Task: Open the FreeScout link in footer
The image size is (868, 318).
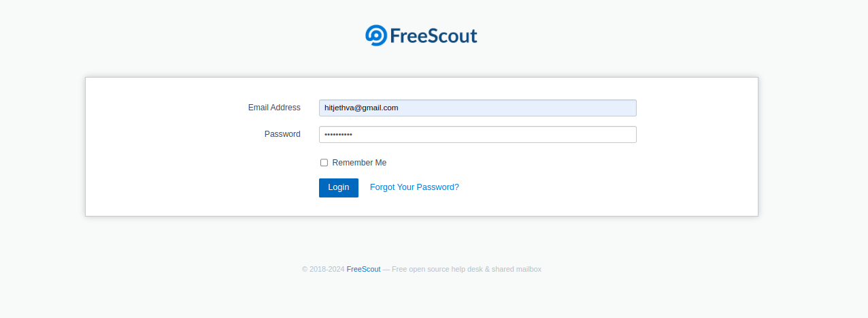Action: click(x=363, y=269)
